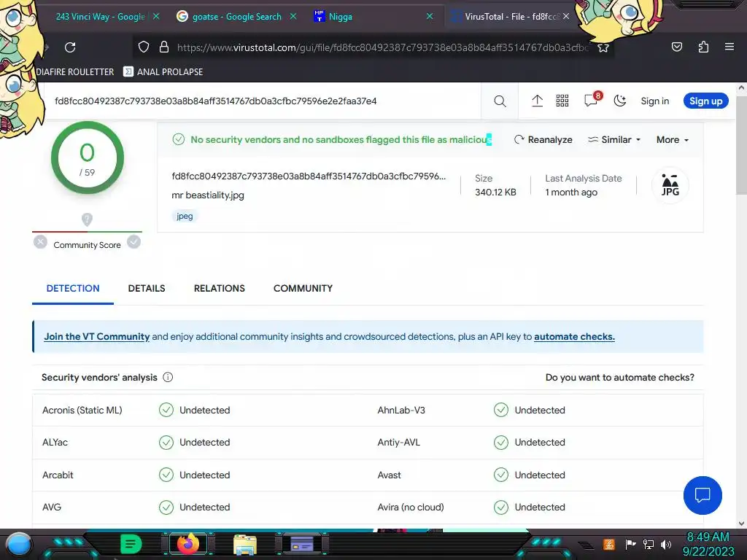Image resolution: width=747 pixels, height=560 pixels.
Task: Click Sign in
Action: coord(654,101)
